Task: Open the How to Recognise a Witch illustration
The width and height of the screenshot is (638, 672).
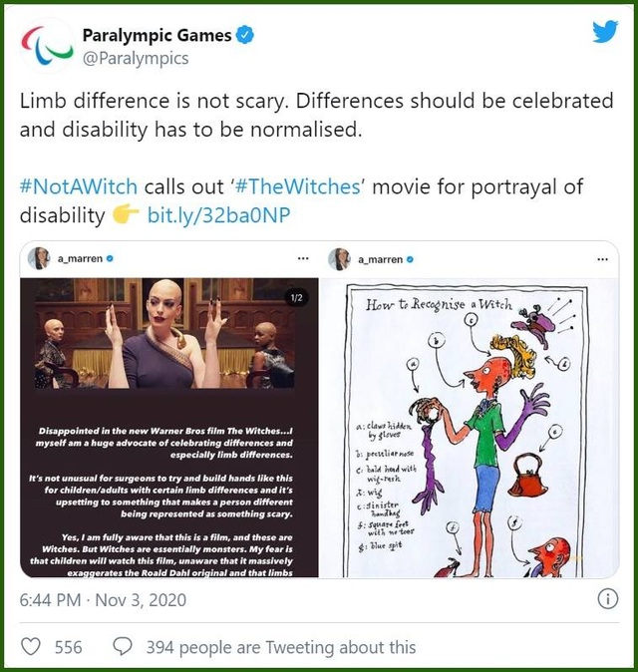Action: pos(470,428)
